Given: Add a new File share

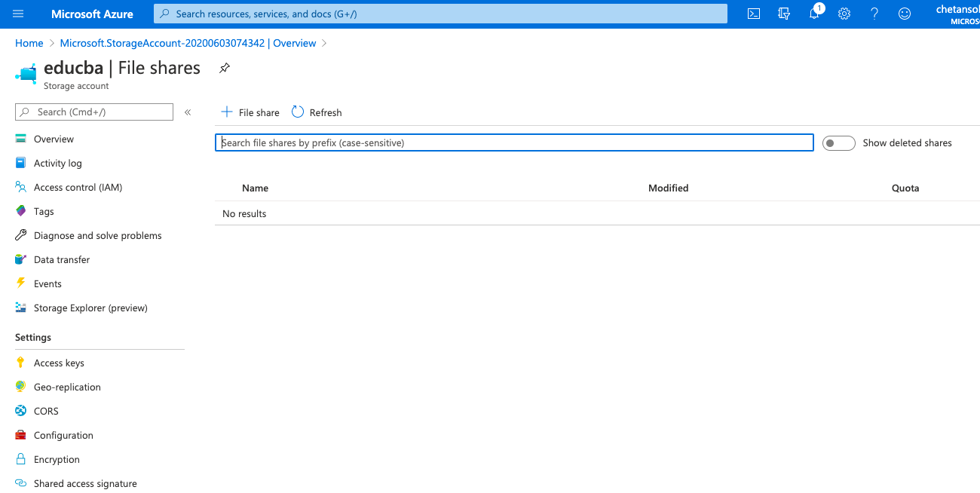Looking at the screenshot, I should (x=250, y=112).
